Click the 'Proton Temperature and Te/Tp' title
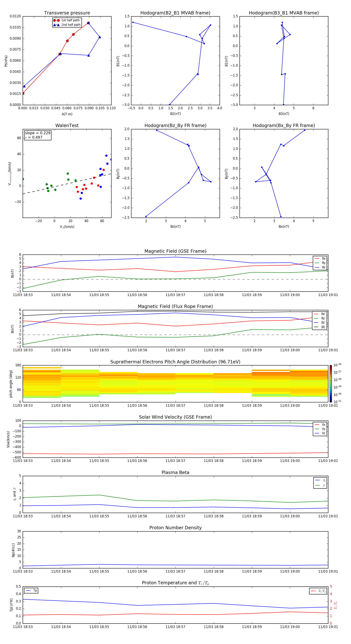Screen dimensions: 351x644 [175, 583]
